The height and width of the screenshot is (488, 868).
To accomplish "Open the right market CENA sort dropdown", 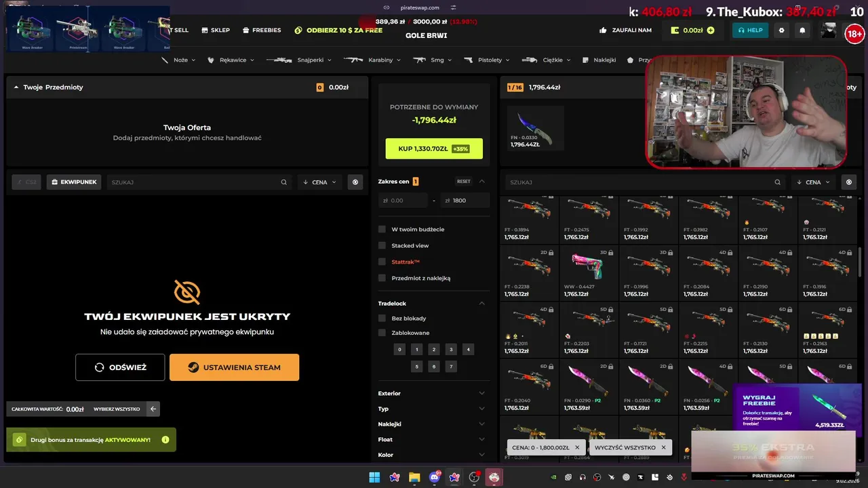I will 813,182.
